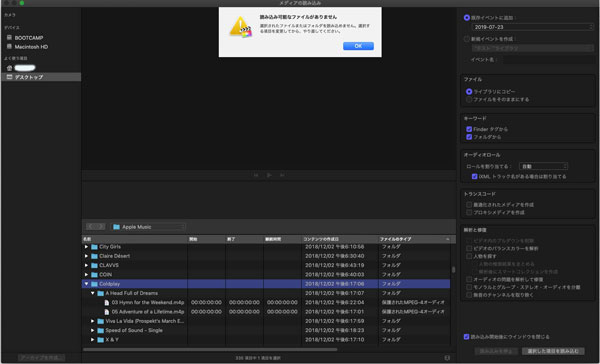Click the Claire Désert folder icon

point(94,256)
